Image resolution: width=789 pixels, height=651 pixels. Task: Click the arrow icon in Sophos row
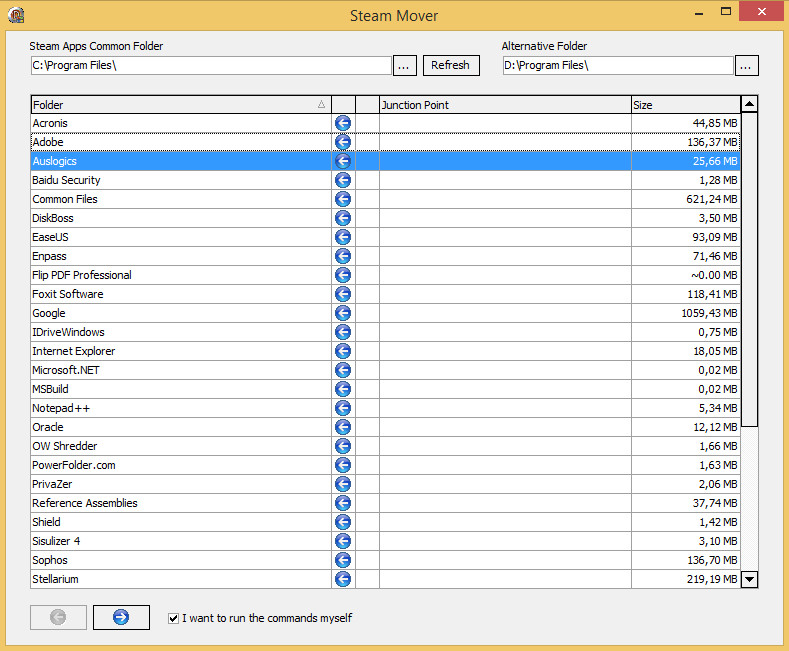pos(343,560)
